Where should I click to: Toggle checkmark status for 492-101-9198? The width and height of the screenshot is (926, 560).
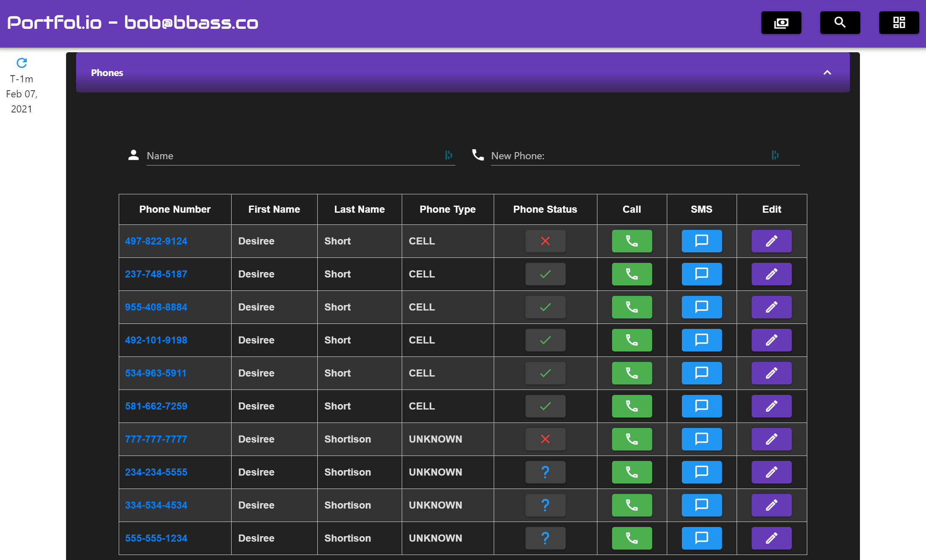(545, 340)
